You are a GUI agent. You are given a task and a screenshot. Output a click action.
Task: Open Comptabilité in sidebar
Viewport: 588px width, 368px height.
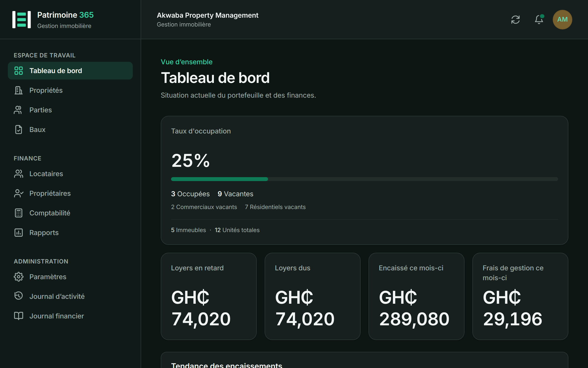tap(70, 213)
